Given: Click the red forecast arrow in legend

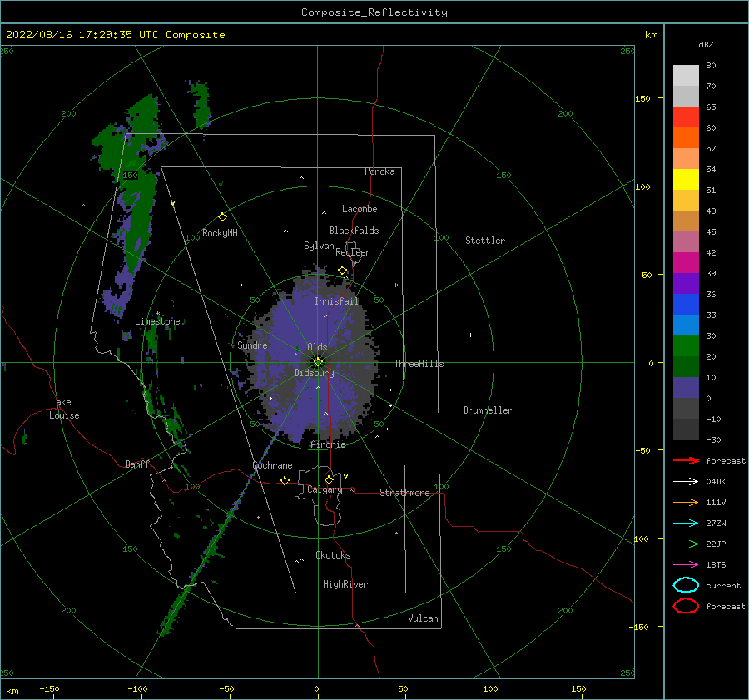Looking at the screenshot, I should click(686, 460).
